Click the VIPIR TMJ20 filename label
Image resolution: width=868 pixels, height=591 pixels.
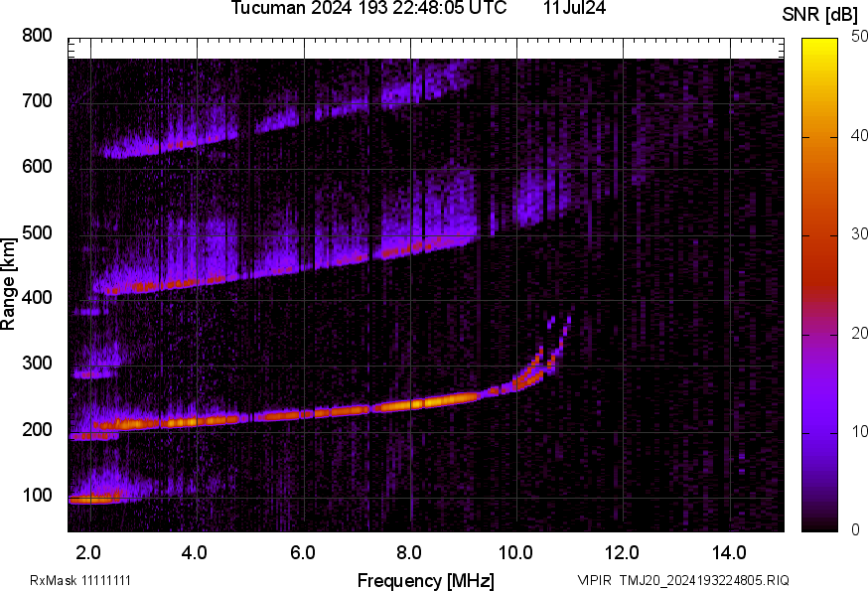(x=683, y=580)
